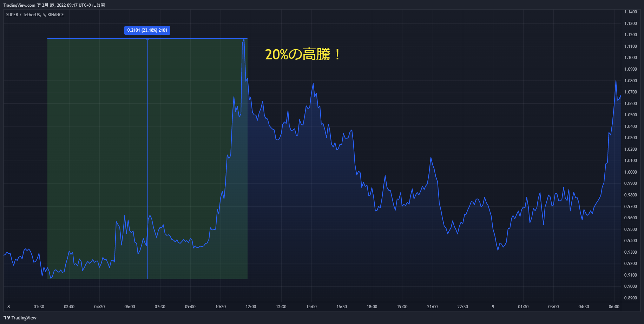Click price axis label 0.9300

(x=631, y=252)
